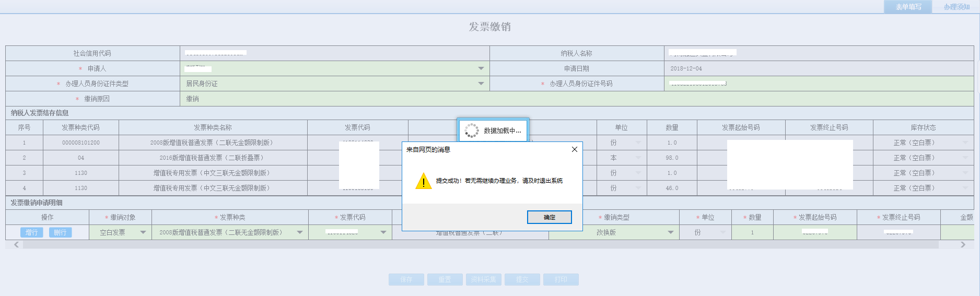Viewport: 980px width, 296px height.
Task: Click the left scroll arrow of the detail table
Action: point(16,244)
